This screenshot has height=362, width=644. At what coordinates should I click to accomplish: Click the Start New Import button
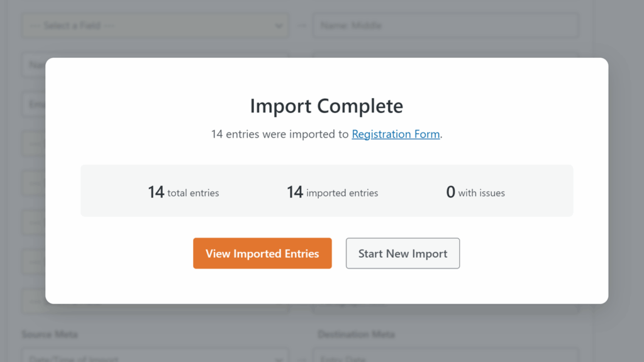coord(402,253)
